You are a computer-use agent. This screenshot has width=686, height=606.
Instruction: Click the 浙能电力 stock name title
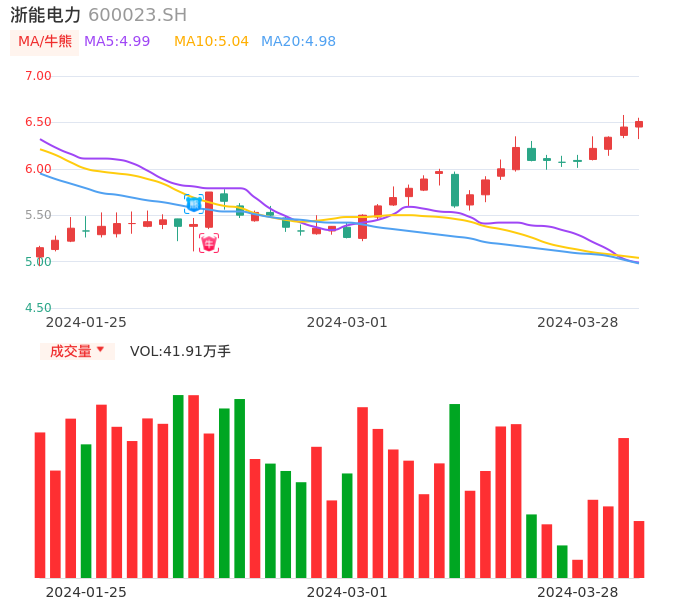coord(46,15)
